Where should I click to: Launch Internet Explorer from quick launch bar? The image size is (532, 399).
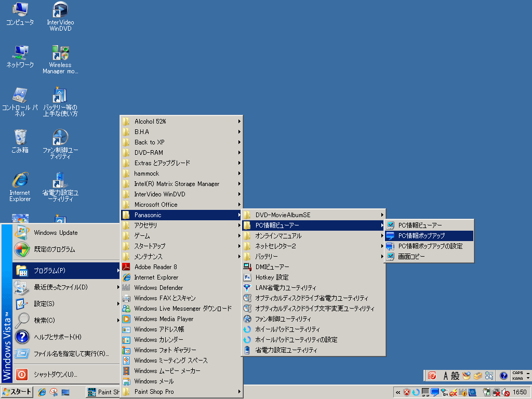42,392
